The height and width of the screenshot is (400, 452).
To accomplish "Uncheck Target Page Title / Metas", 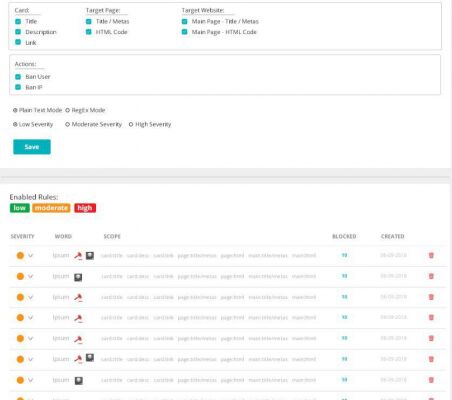I will (89, 21).
